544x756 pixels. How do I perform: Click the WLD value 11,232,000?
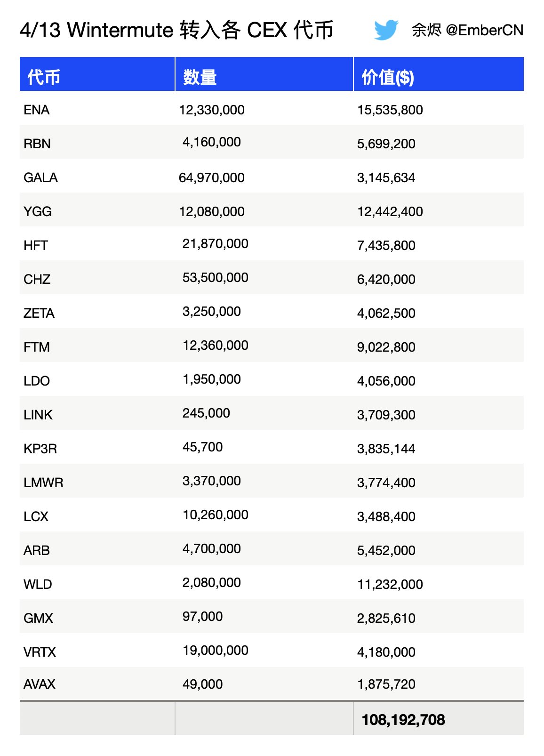[390, 585]
